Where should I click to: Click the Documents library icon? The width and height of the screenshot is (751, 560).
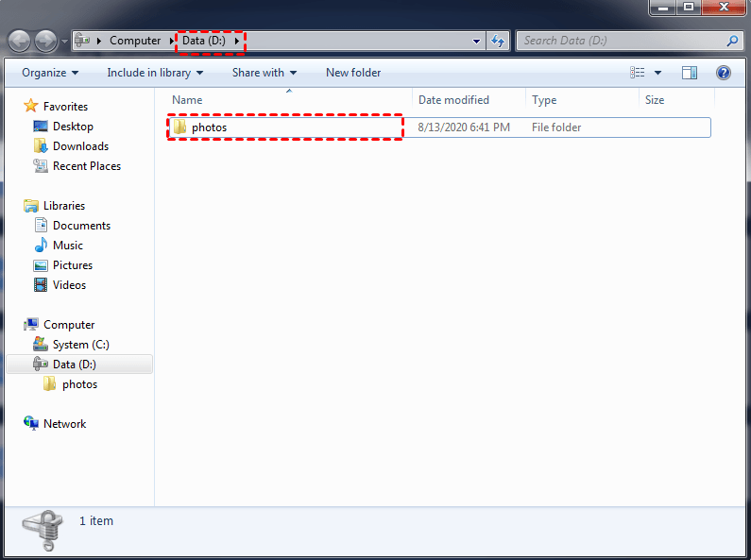(x=41, y=225)
